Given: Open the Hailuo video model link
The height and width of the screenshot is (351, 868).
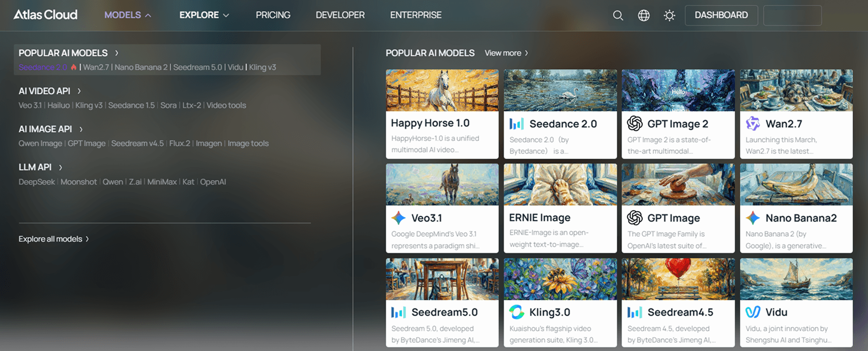Looking at the screenshot, I should pos(58,105).
